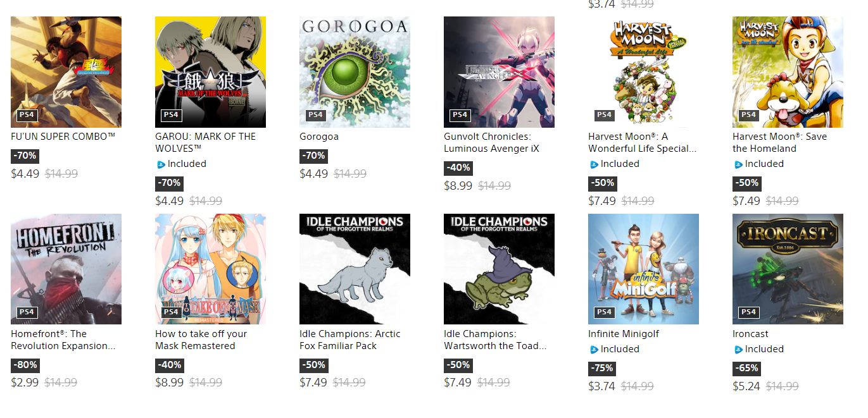Select the GAROU: MARK OF THE WOLVES title link

coord(206,142)
